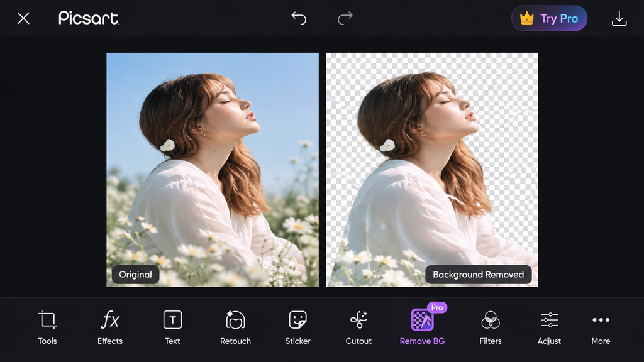
Task: Download the edited image
Action: click(x=619, y=18)
